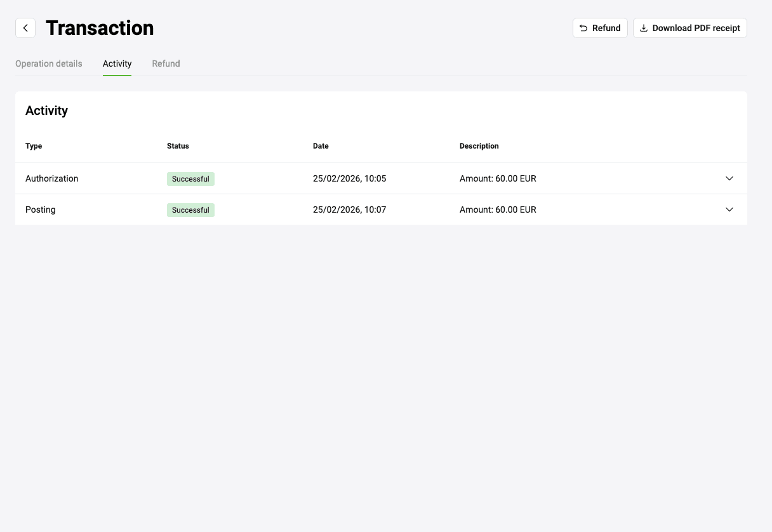
Task: Click the Posting amount 60.00 EUR description
Action: click(x=498, y=209)
